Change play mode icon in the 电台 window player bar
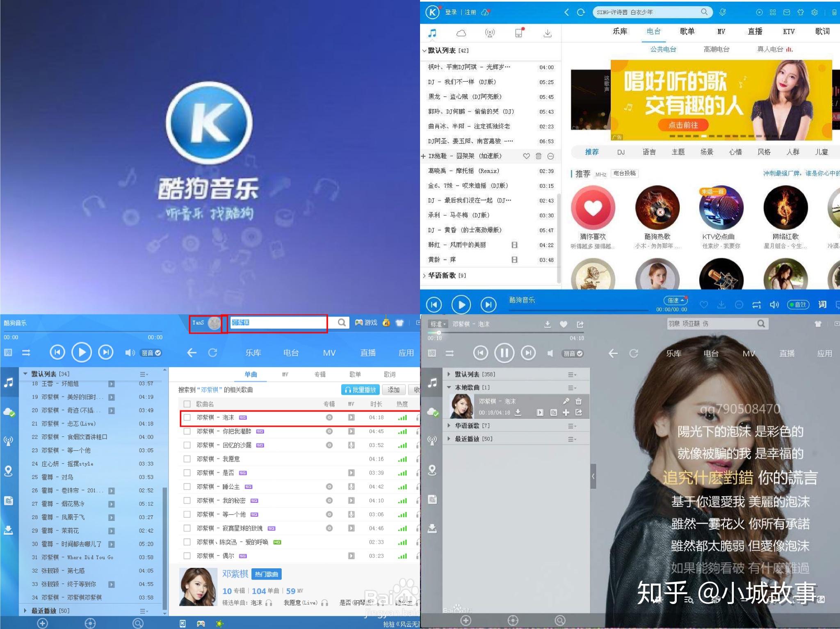Image resolution: width=840 pixels, height=629 pixels. (x=757, y=304)
